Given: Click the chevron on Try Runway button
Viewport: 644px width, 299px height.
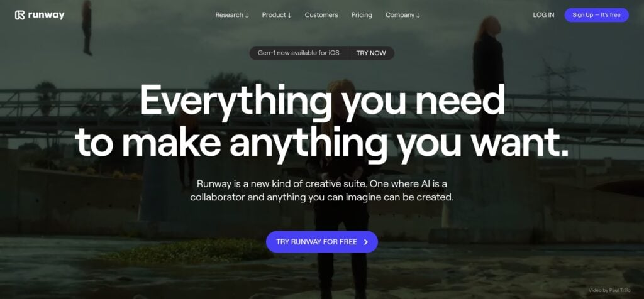Looking at the screenshot, I should coord(366,242).
